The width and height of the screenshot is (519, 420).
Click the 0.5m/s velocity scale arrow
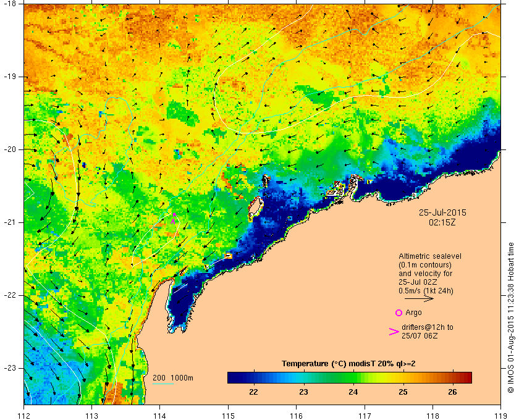point(419,298)
